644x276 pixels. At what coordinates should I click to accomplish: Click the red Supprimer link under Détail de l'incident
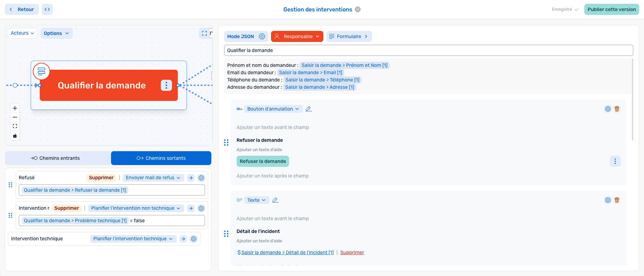352,252
